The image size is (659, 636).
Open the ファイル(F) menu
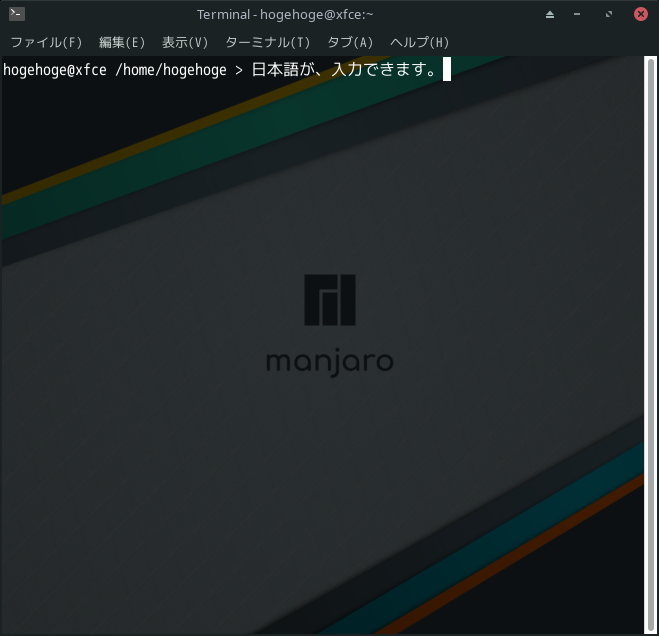coord(46,42)
